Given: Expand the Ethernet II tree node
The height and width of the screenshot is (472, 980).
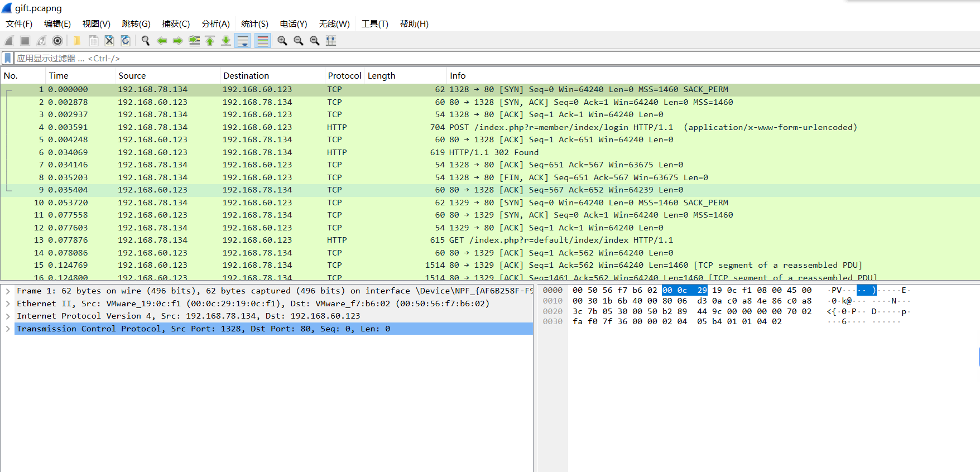Looking at the screenshot, I should point(8,304).
